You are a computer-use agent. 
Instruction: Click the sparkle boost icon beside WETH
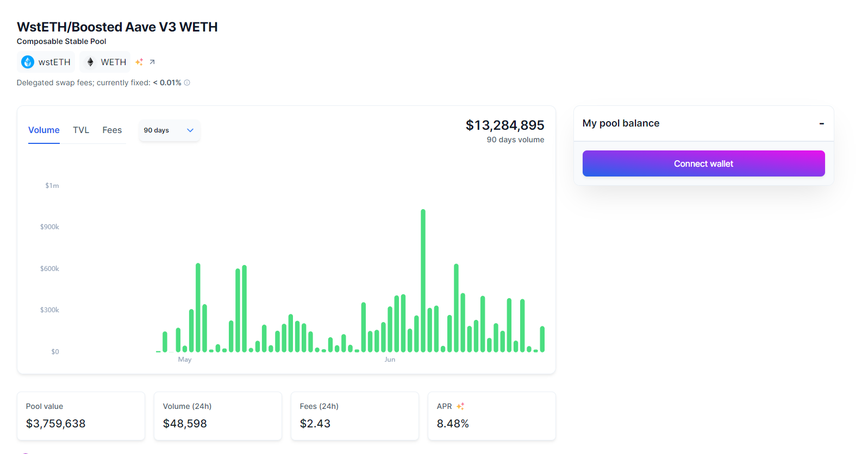139,62
